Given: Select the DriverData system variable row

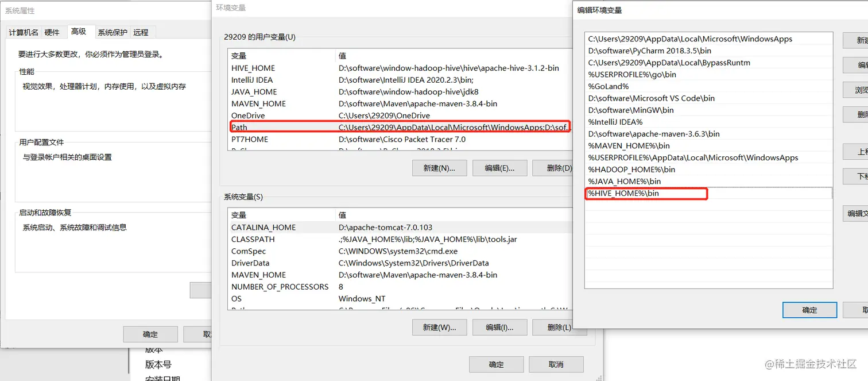Looking at the screenshot, I should (x=400, y=263).
